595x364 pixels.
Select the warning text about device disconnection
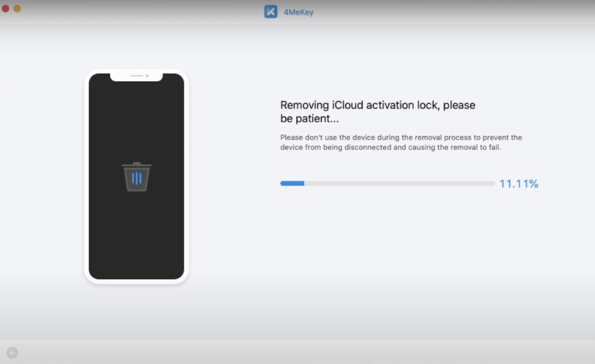401,142
